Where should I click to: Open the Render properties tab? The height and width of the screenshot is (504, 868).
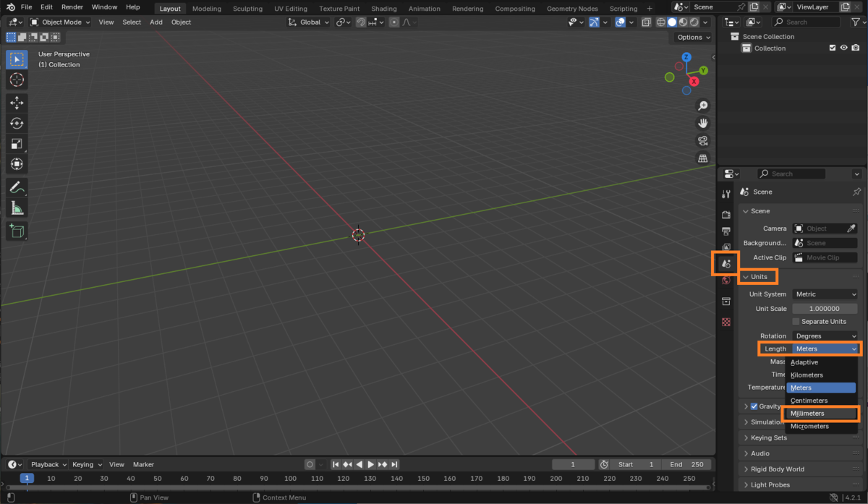click(726, 215)
